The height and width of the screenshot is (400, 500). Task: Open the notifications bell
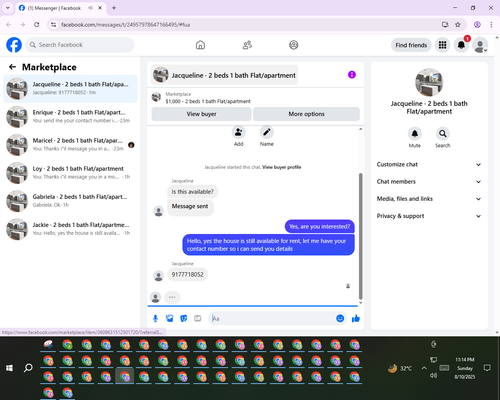click(x=461, y=45)
